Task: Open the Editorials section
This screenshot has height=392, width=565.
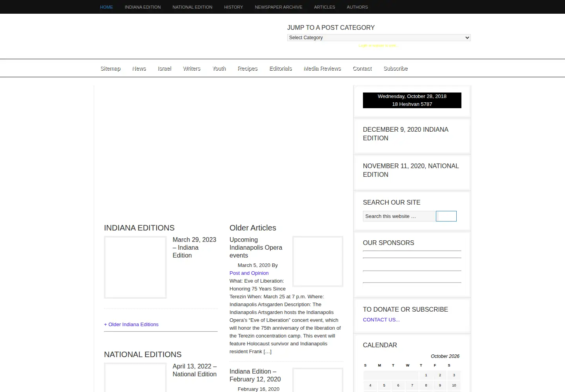Action: point(281,69)
